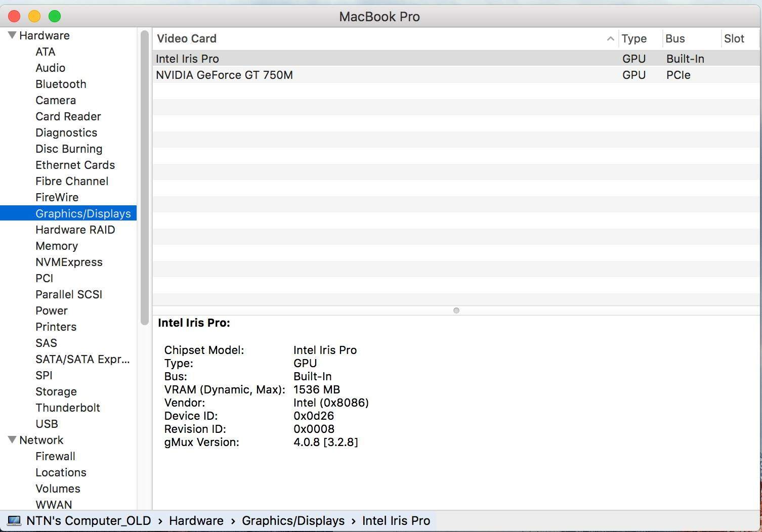762x532 pixels.
Task: Select USB in the Hardware list
Action: (x=47, y=424)
